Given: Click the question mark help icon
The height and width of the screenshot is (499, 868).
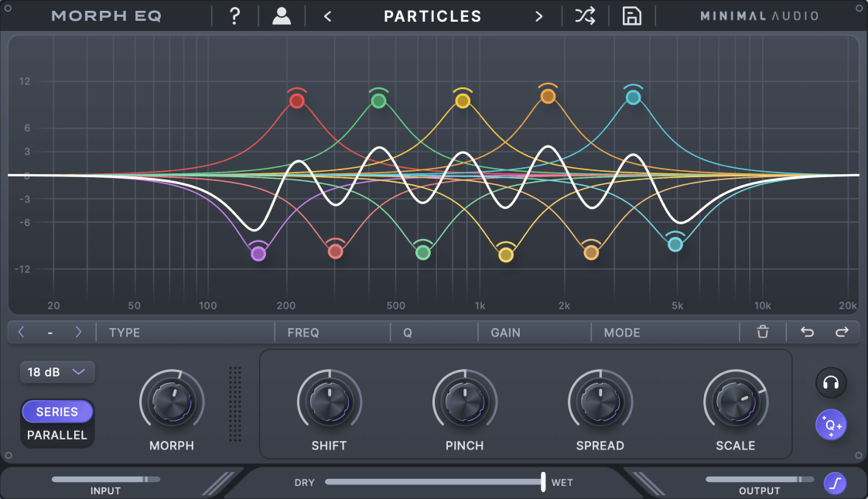Looking at the screenshot, I should (x=235, y=16).
